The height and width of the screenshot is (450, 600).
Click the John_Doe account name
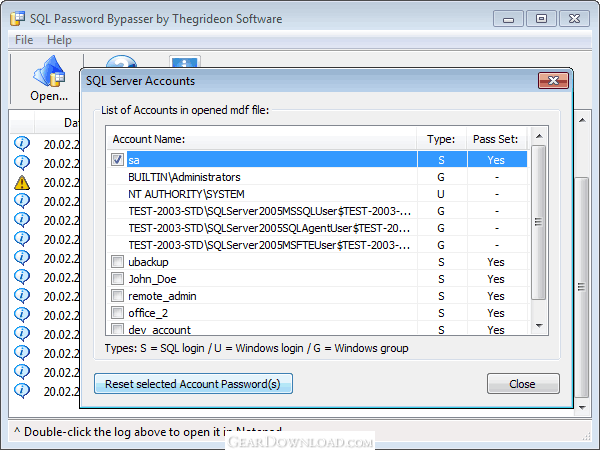point(152,279)
